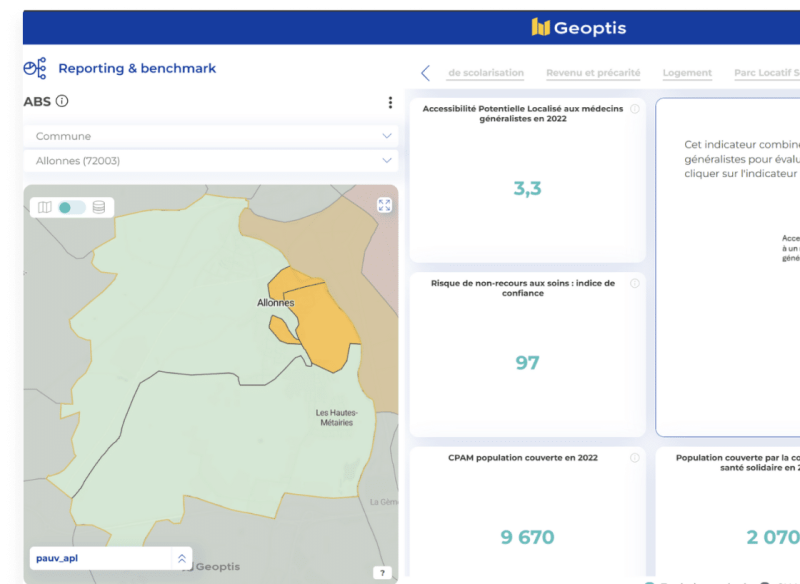Show info for Risque de non-recours indicator

635,284
